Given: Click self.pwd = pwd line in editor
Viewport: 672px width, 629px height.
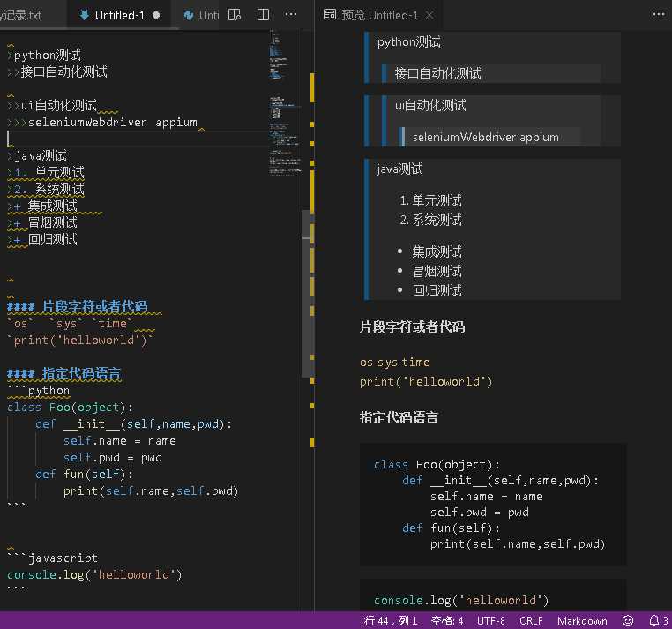Looking at the screenshot, I should pos(113,457).
